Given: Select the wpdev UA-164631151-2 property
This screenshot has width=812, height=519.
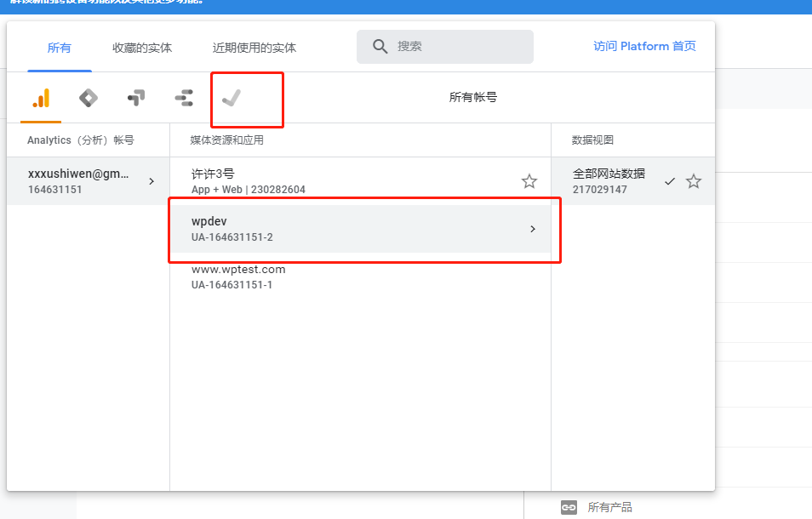Looking at the screenshot, I should [x=360, y=229].
